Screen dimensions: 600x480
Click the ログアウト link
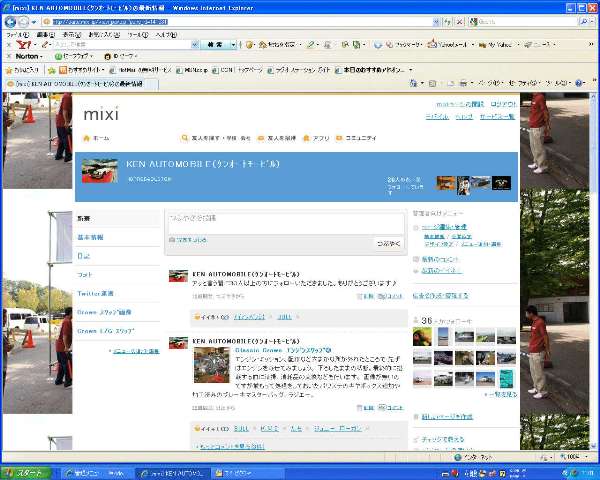503,104
